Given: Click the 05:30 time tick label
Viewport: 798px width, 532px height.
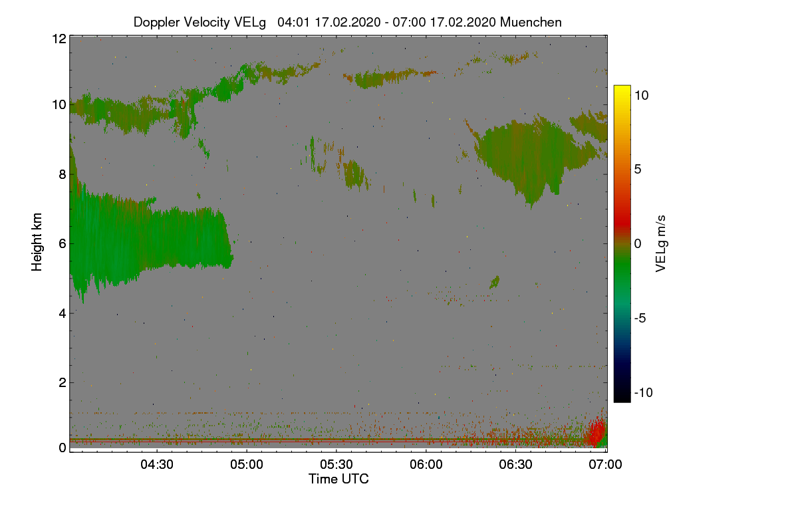Looking at the screenshot, I should tap(336, 464).
